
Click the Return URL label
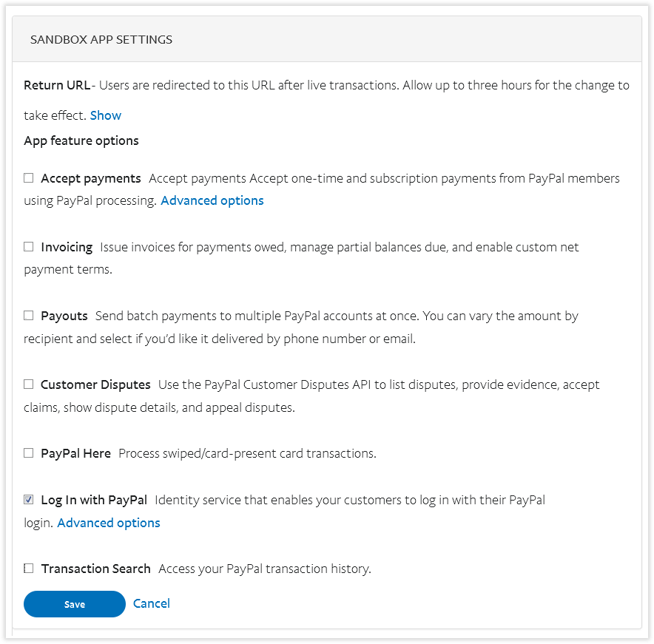pyautogui.click(x=57, y=86)
